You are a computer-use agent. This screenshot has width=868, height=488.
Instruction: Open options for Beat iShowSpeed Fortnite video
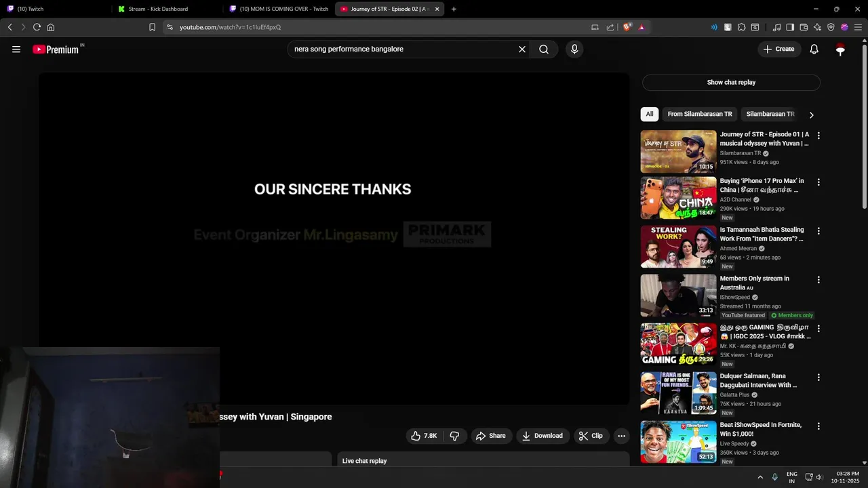coord(818,426)
